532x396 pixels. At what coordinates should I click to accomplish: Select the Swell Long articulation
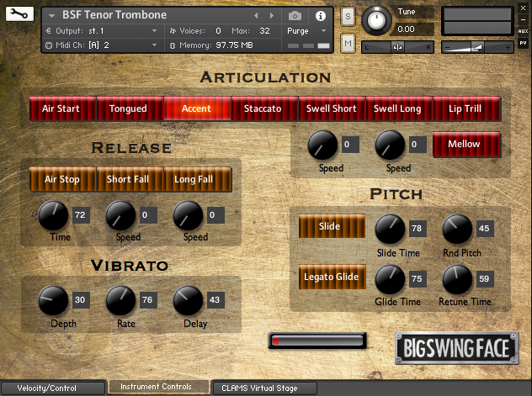pyautogui.click(x=399, y=108)
